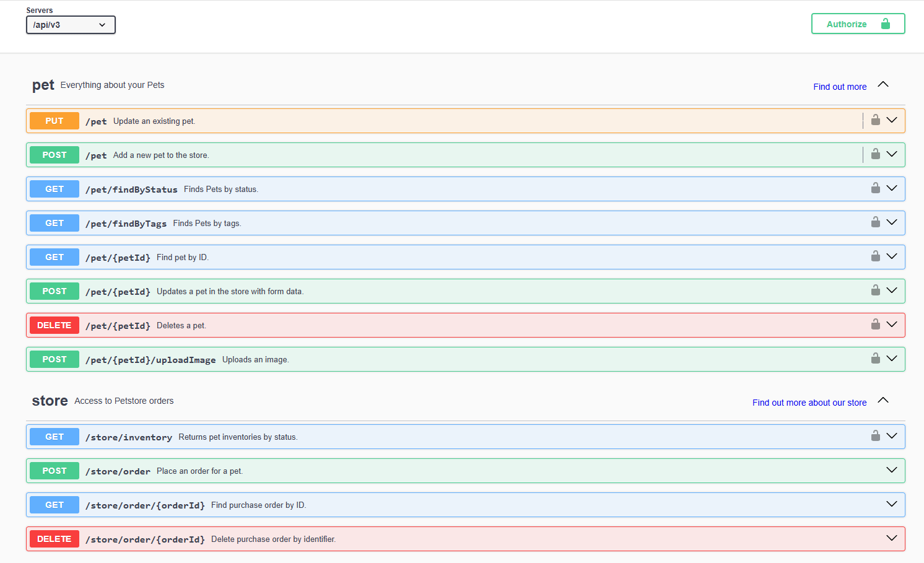Click the PUT badge on the /pet endpoint

[x=54, y=121]
